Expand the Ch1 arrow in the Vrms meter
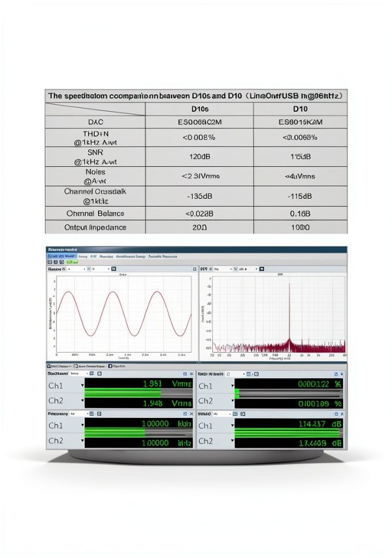392x558 pixels. click(82, 385)
